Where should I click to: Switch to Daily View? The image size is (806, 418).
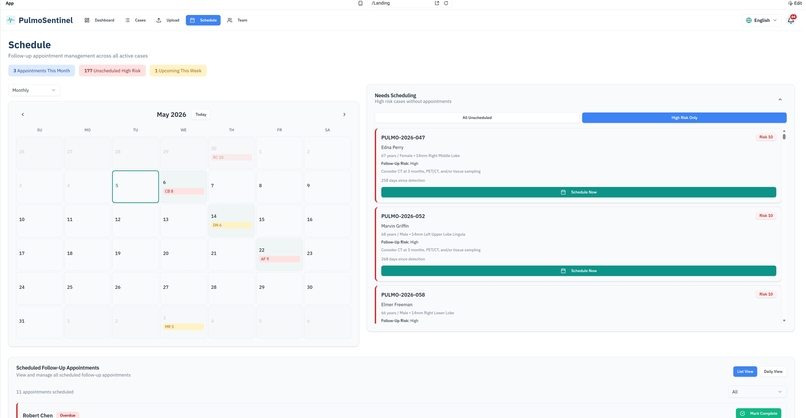pos(773,371)
